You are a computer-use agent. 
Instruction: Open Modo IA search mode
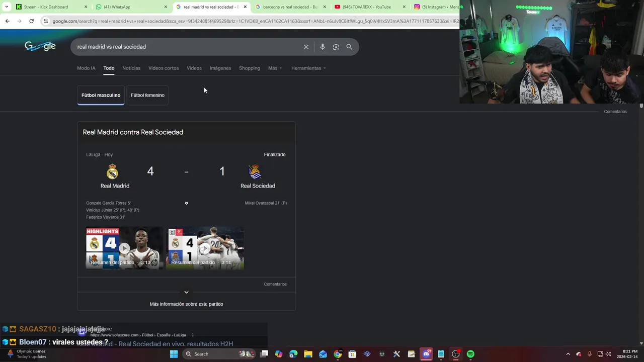86,68
